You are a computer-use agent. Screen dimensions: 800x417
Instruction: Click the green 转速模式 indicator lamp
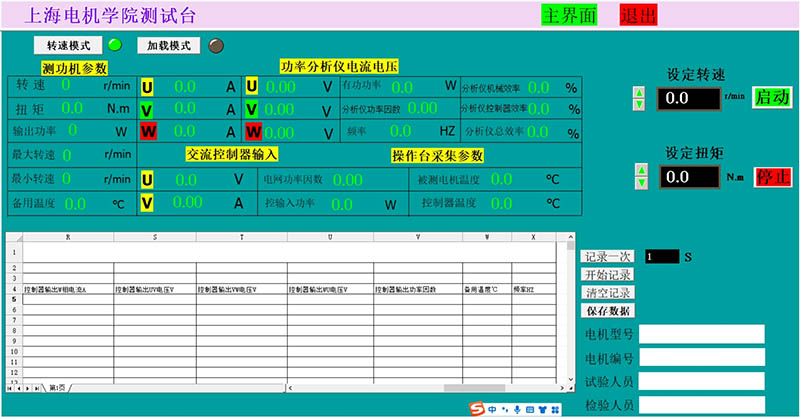[114, 45]
